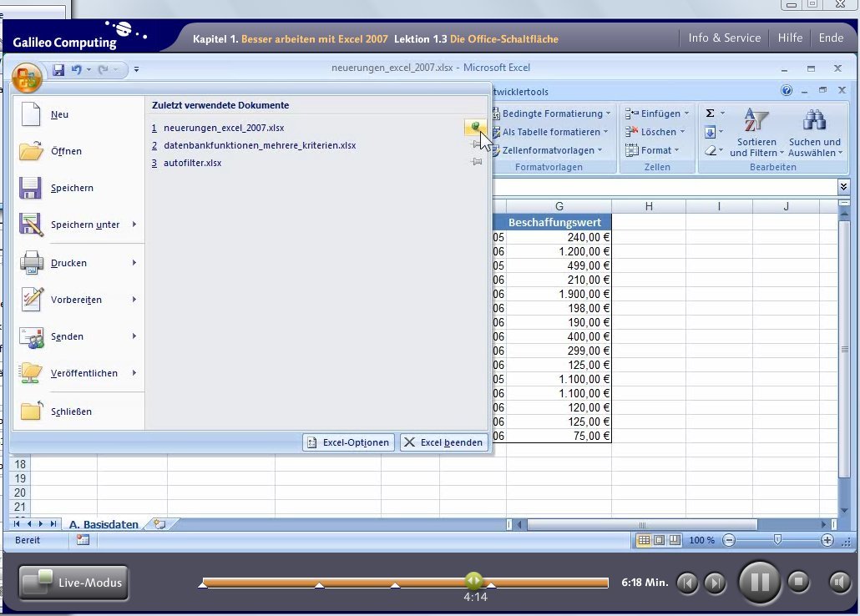Switch to Page Layout view icon
This screenshot has height=616, width=860.
coord(660,540)
